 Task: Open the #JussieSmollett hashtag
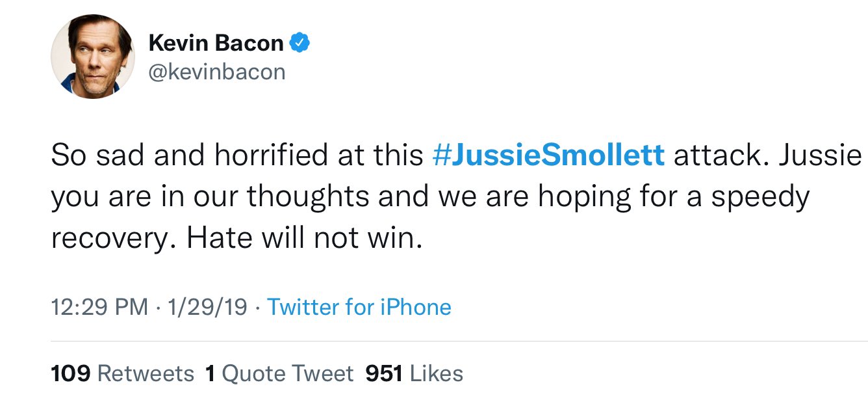[548, 156]
